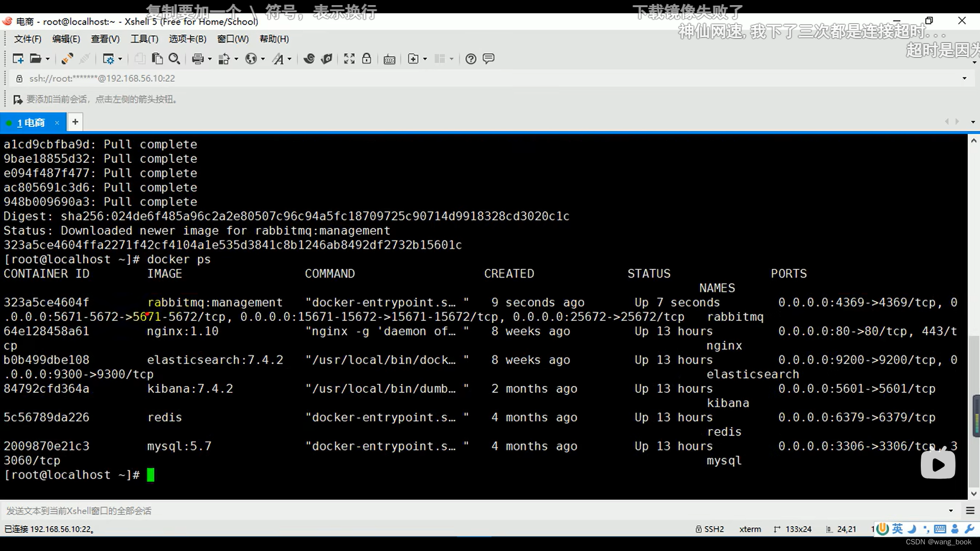
Task: Expand the encoding globe dropdown arrow
Action: pos(263,59)
